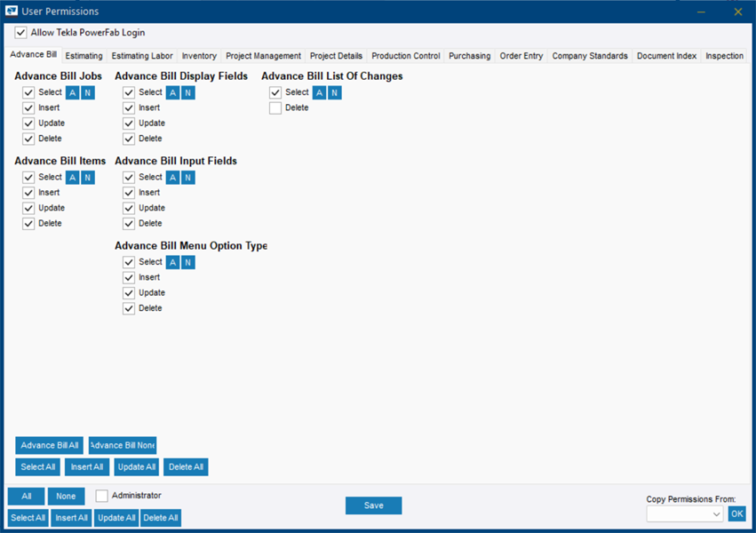
Task: Click the Advance Bill All button
Action: pos(49,445)
